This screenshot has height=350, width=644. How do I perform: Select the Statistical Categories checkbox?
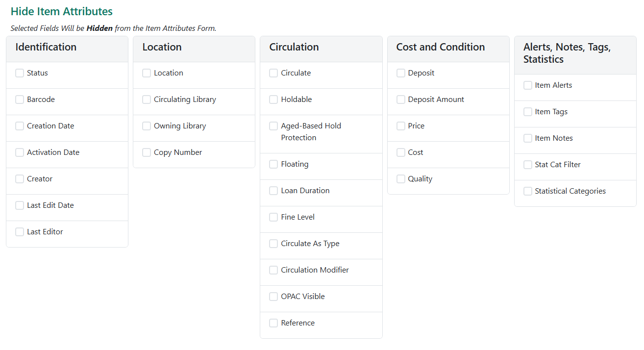[527, 191]
